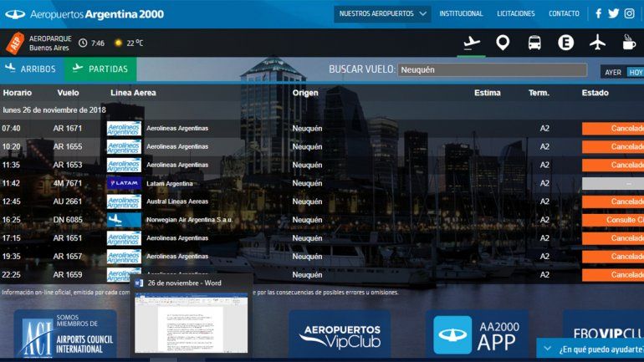The height and width of the screenshot is (362, 644).
Task: Switch to the Partidas tab
Action: tap(100, 69)
